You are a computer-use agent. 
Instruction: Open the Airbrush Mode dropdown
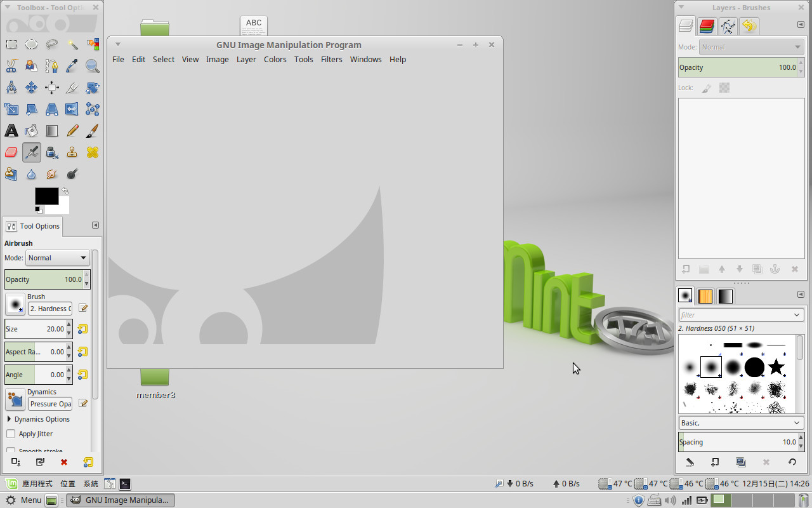pos(58,258)
